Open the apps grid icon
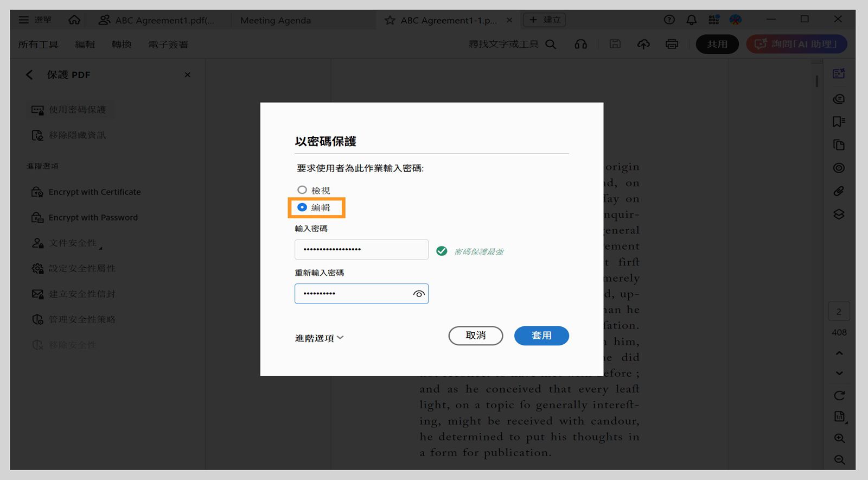868x480 pixels. pos(714,20)
